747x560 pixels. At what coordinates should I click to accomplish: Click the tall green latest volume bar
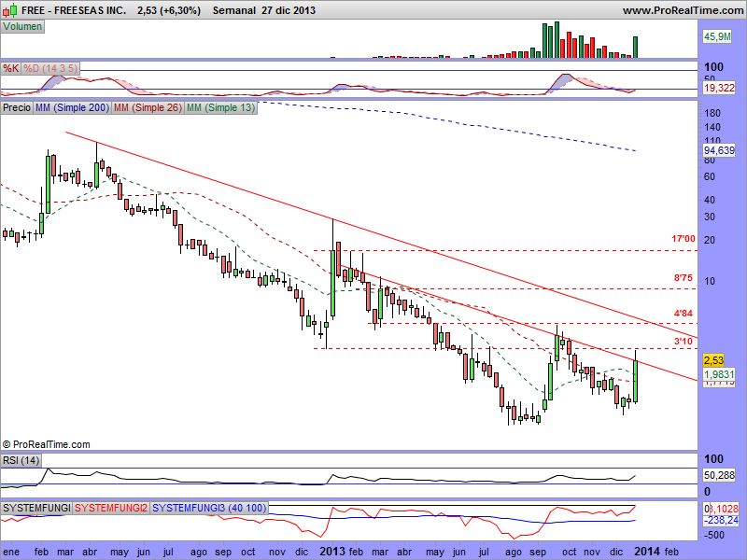(635, 48)
